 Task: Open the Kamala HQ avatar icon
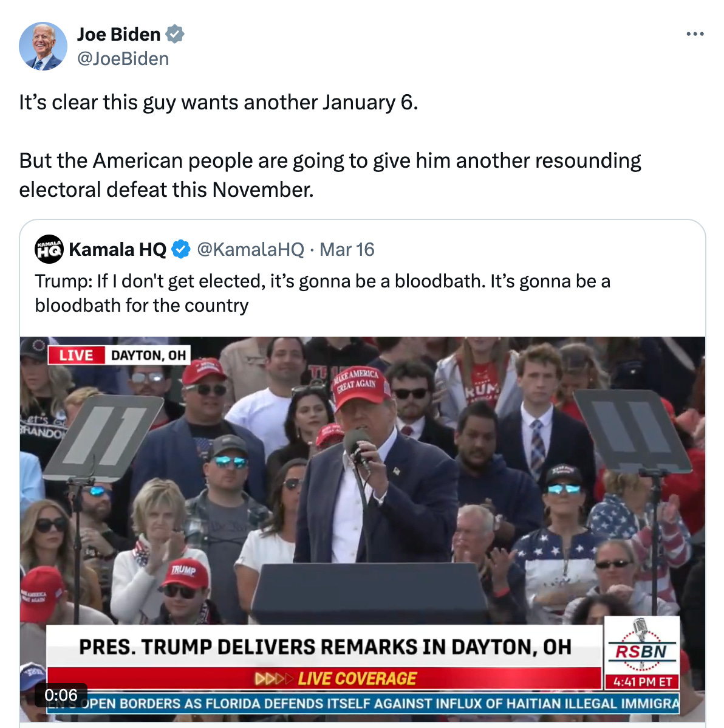pyautogui.click(x=49, y=249)
